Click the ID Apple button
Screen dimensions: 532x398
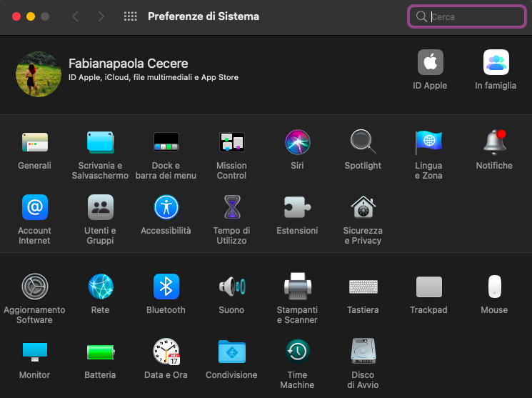pyautogui.click(x=430, y=63)
